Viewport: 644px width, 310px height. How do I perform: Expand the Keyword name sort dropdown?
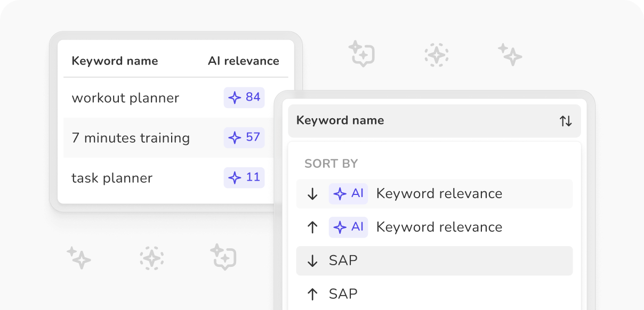(434, 120)
